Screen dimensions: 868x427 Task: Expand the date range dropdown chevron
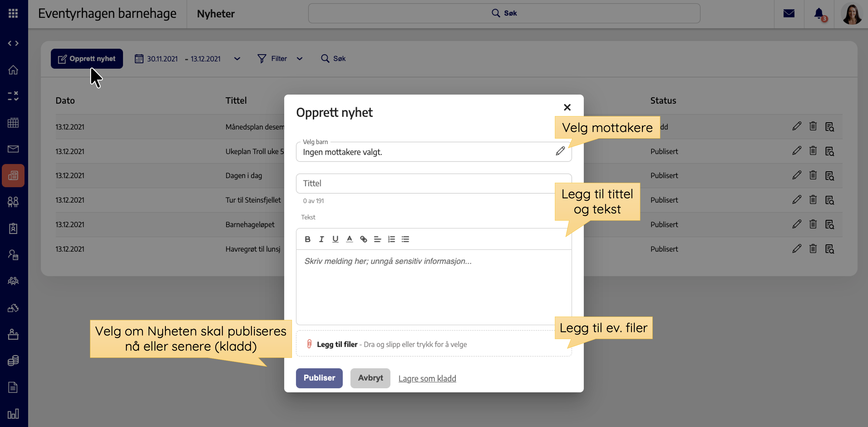237,59
